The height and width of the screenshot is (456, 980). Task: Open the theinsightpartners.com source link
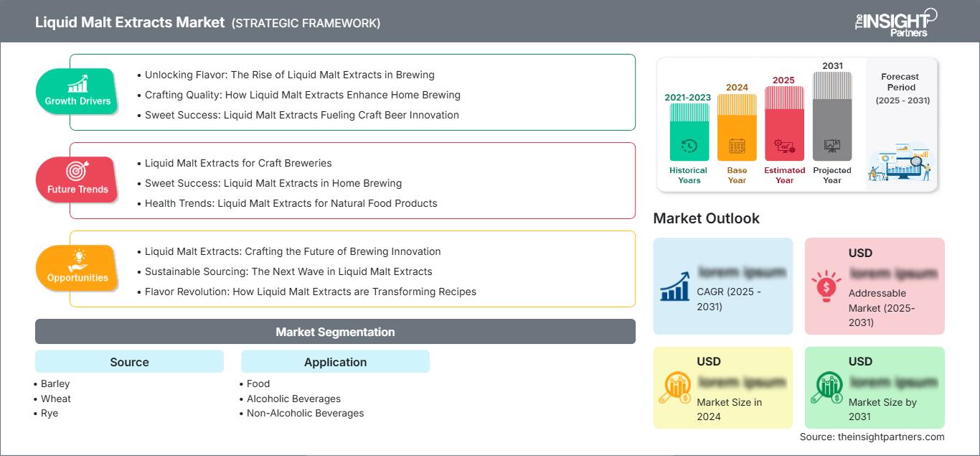(x=892, y=437)
